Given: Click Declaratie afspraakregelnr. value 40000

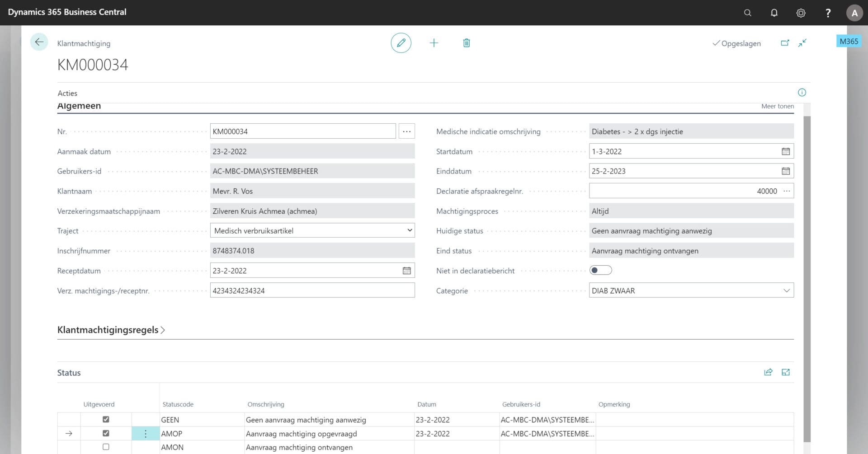Looking at the screenshot, I should click(767, 191).
